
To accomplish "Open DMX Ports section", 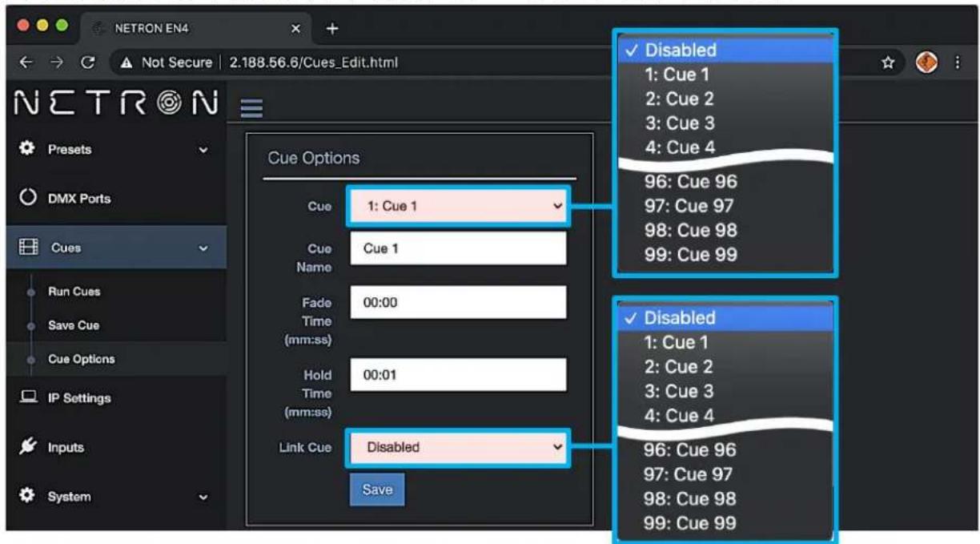I will click(79, 198).
